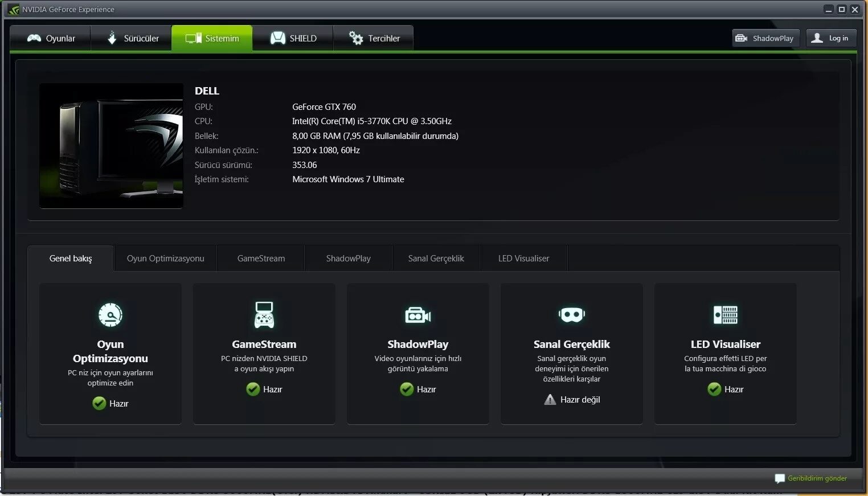Click the Hazır değil status text
Image resolution: width=868 pixels, height=496 pixels.
580,400
